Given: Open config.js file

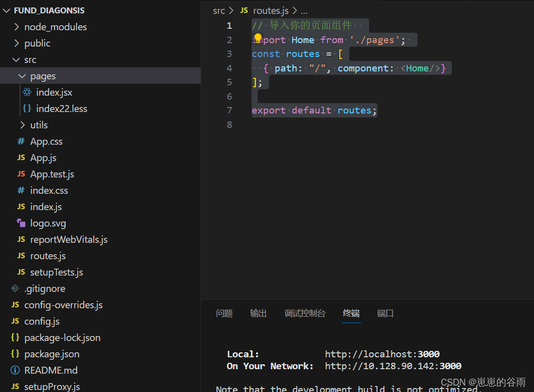Looking at the screenshot, I should pos(42,321).
